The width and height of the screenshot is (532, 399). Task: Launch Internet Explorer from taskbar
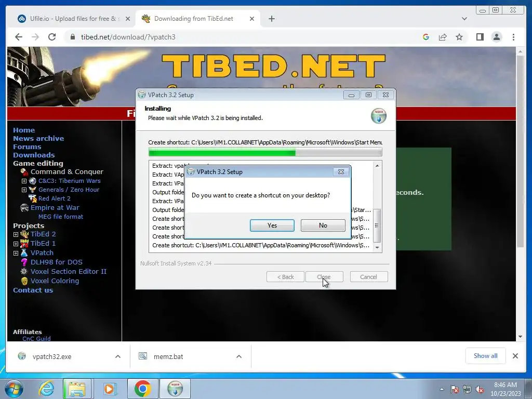pyautogui.click(x=46, y=389)
